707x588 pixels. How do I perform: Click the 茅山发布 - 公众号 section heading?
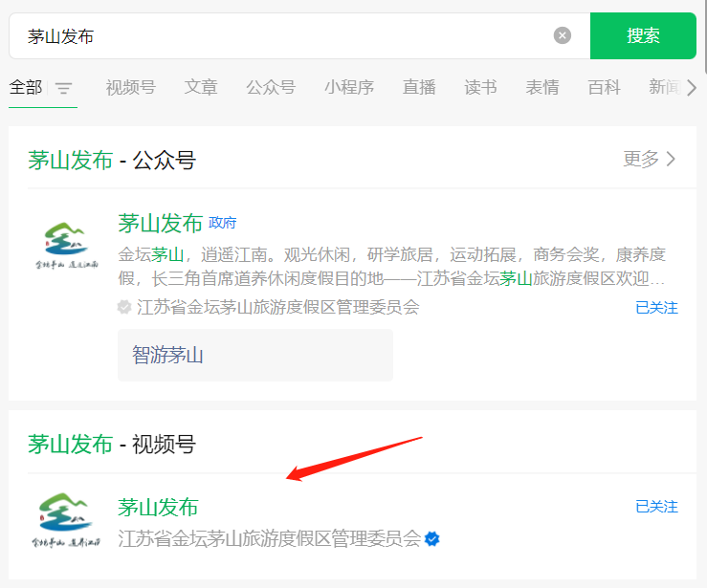pos(112,161)
